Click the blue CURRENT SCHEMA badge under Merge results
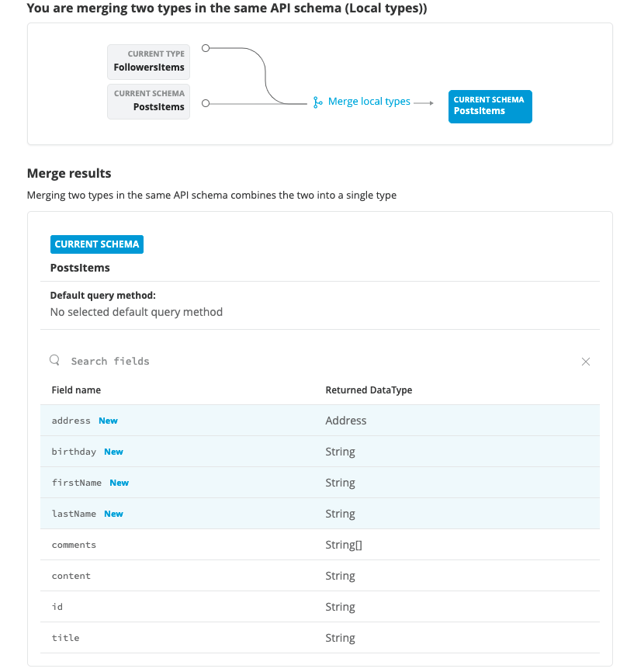620x672 pixels. 97,244
